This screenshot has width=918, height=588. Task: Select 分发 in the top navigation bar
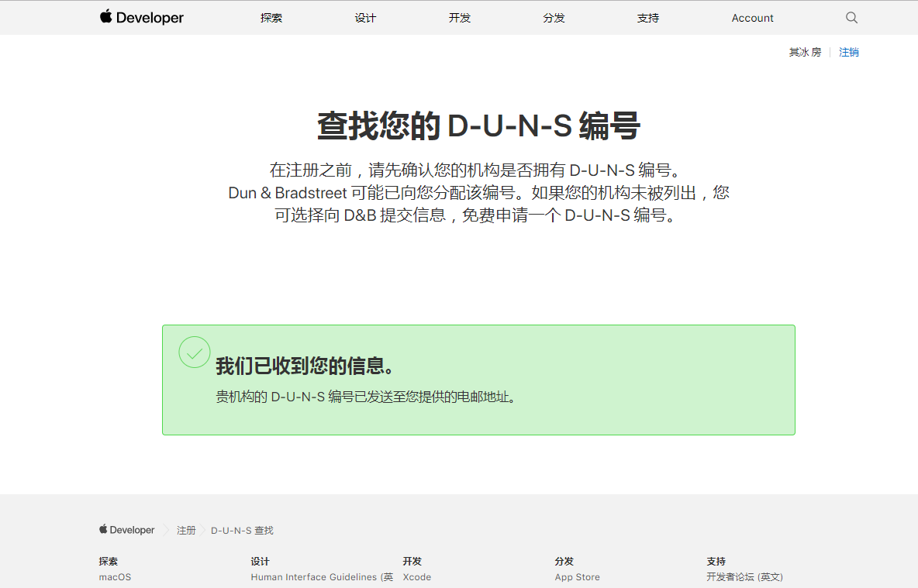coord(554,18)
